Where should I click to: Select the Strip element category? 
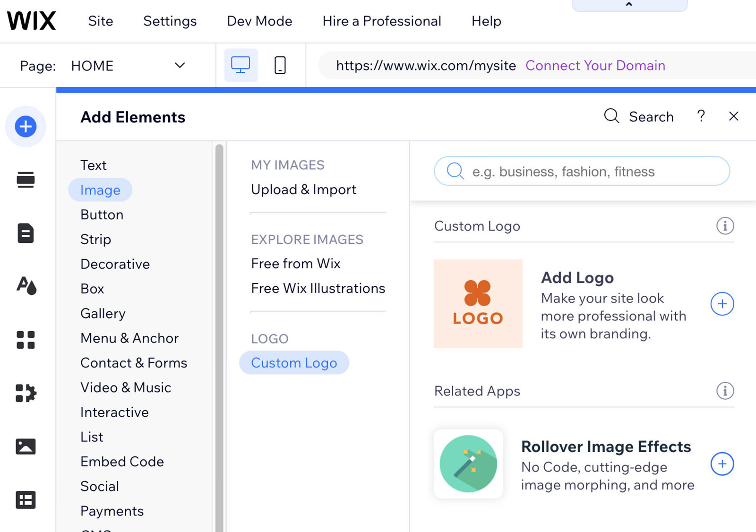pos(96,239)
